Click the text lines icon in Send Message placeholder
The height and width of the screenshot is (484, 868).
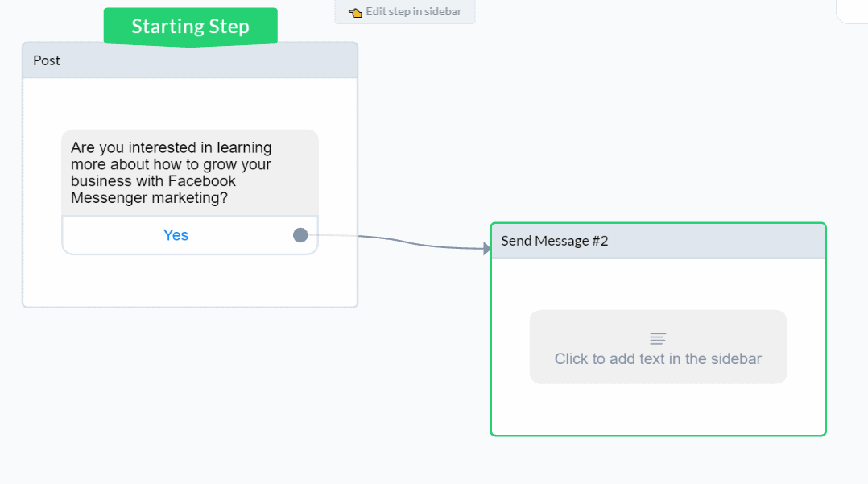658,338
